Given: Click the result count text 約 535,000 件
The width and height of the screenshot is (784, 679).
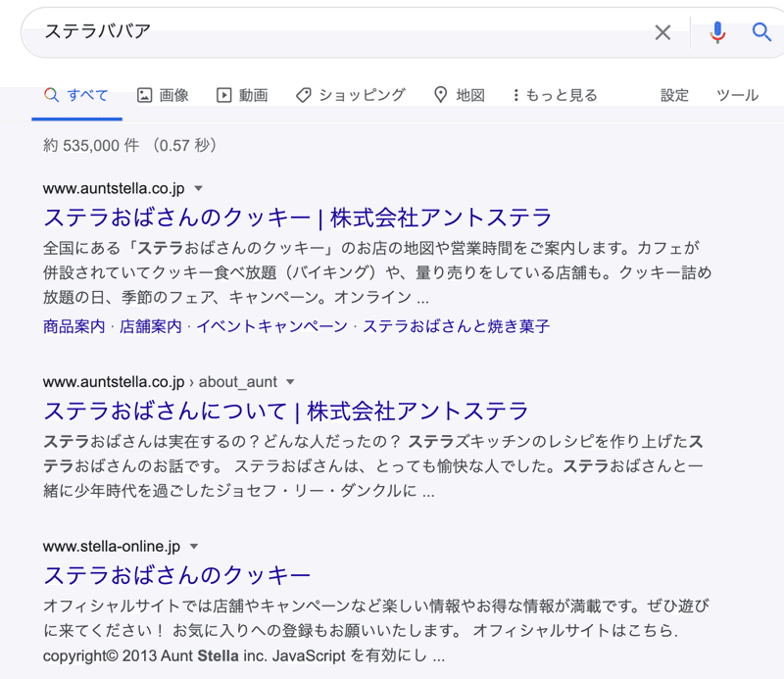Looking at the screenshot, I should [91, 145].
